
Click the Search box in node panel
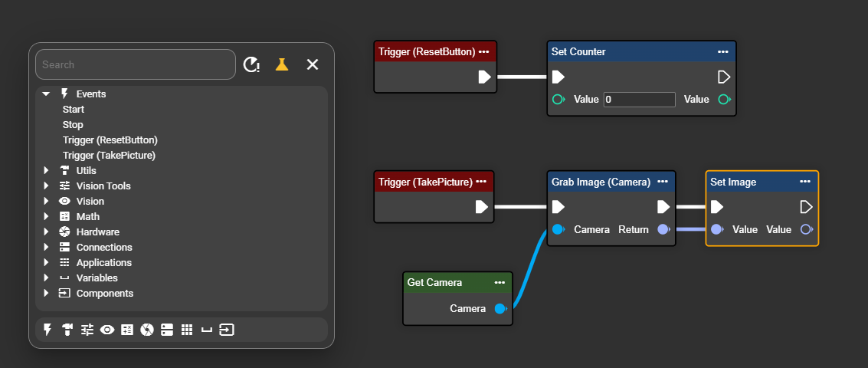pyautogui.click(x=135, y=64)
